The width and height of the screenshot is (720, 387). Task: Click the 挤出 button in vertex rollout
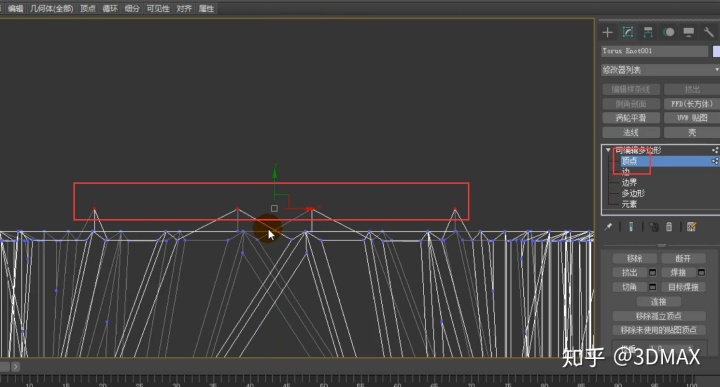(x=630, y=273)
